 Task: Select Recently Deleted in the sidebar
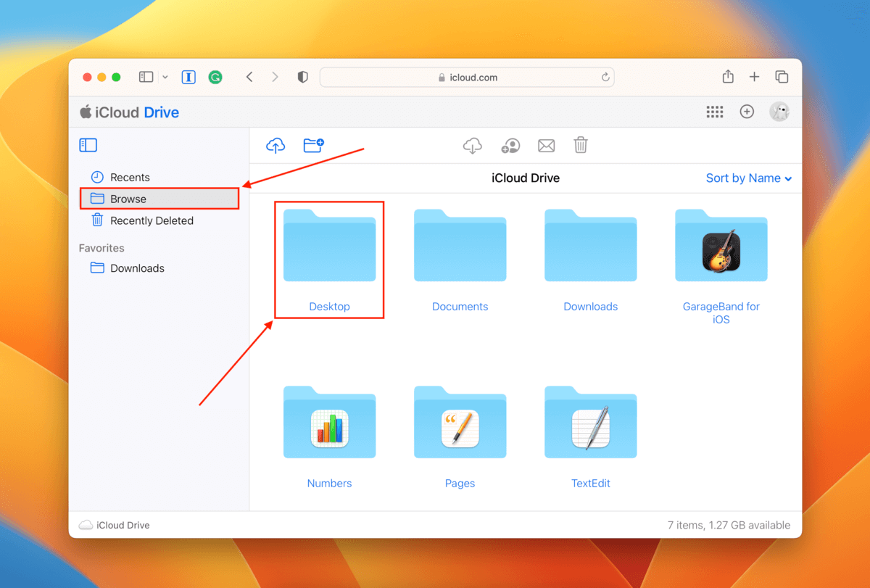151,220
